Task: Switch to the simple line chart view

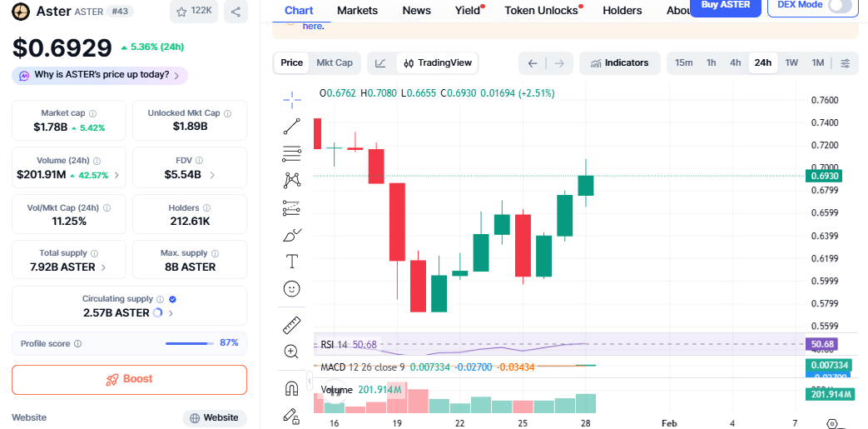Action: click(380, 62)
